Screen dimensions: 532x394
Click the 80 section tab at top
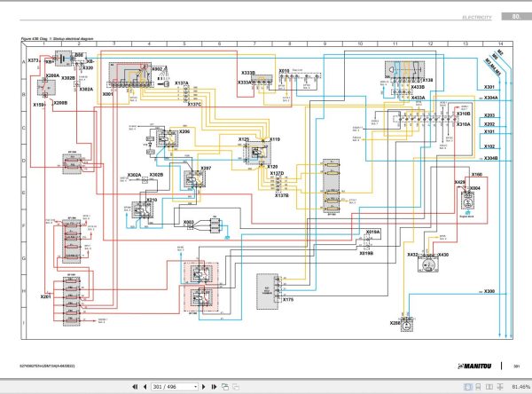pyautogui.click(x=516, y=16)
